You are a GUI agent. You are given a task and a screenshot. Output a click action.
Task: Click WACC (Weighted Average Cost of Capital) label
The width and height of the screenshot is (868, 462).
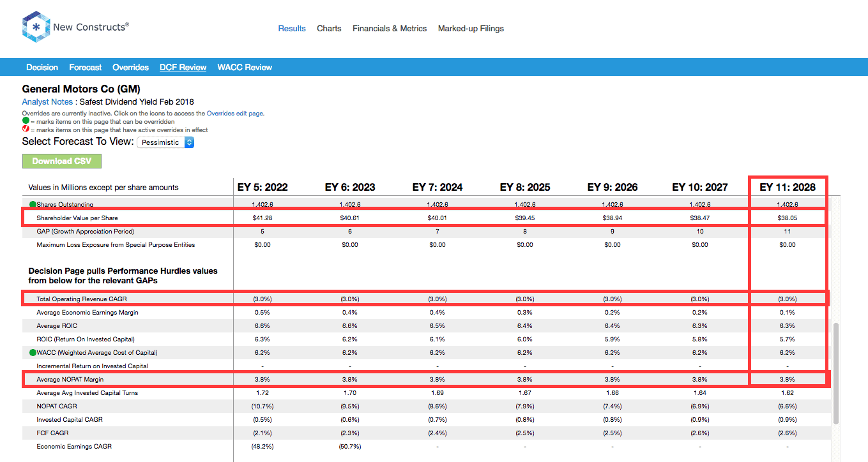(97, 353)
